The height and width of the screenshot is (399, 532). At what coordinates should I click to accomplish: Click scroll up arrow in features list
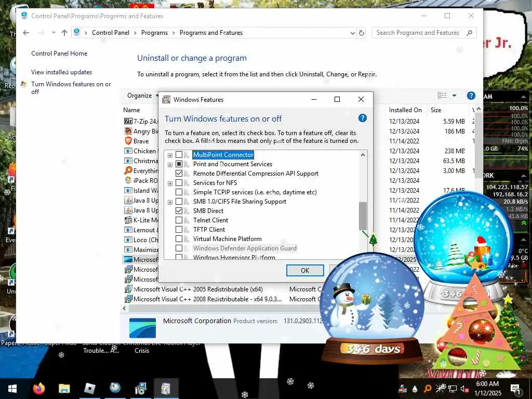(x=363, y=155)
